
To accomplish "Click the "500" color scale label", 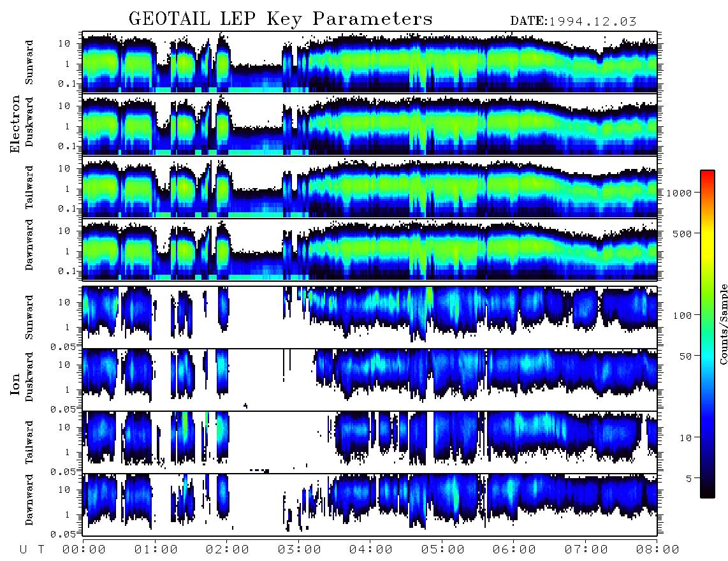I will coord(683,233).
